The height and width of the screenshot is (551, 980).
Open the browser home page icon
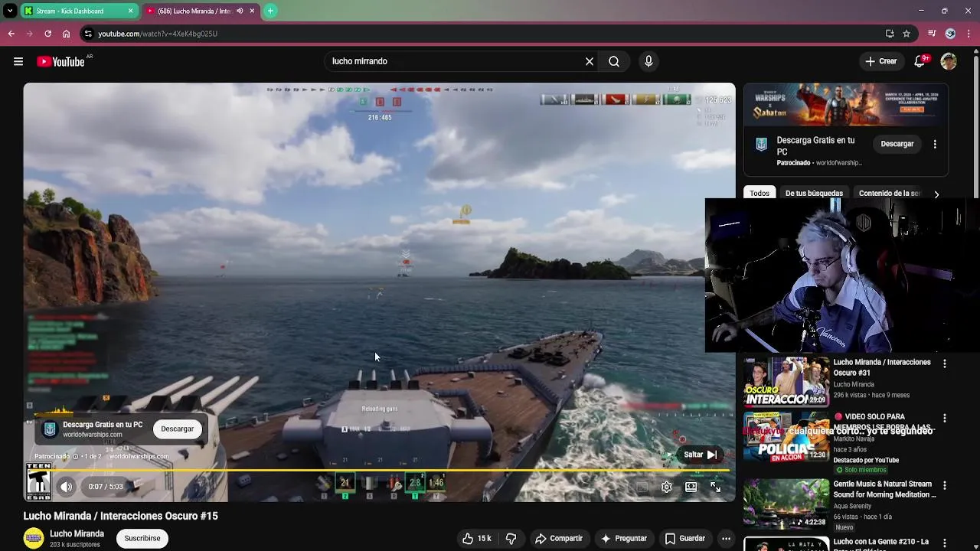(x=66, y=34)
